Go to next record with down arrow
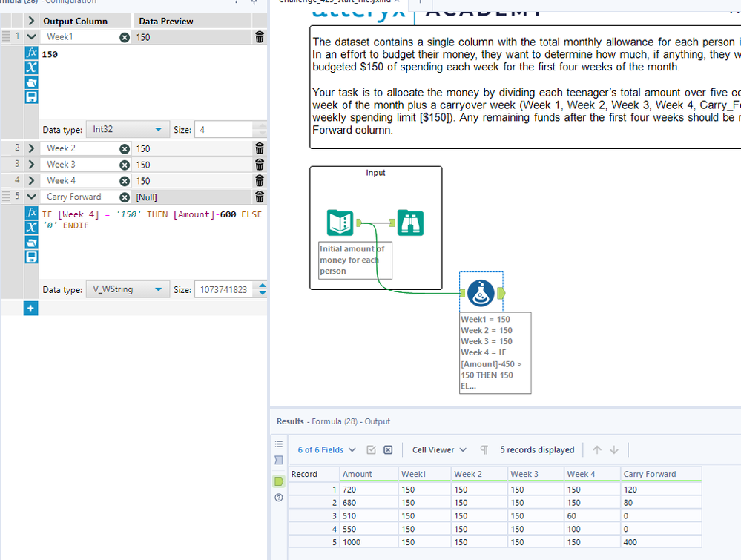This screenshot has height=560, width=741. click(x=614, y=450)
